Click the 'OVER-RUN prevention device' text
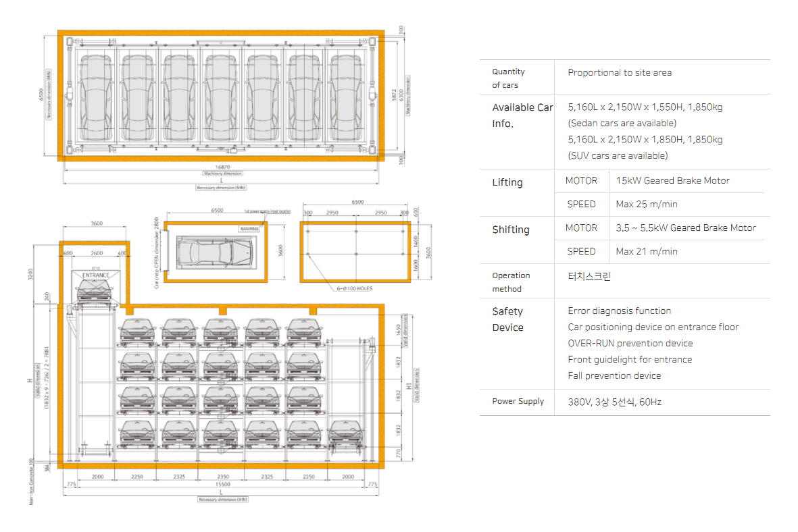 (630, 344)
